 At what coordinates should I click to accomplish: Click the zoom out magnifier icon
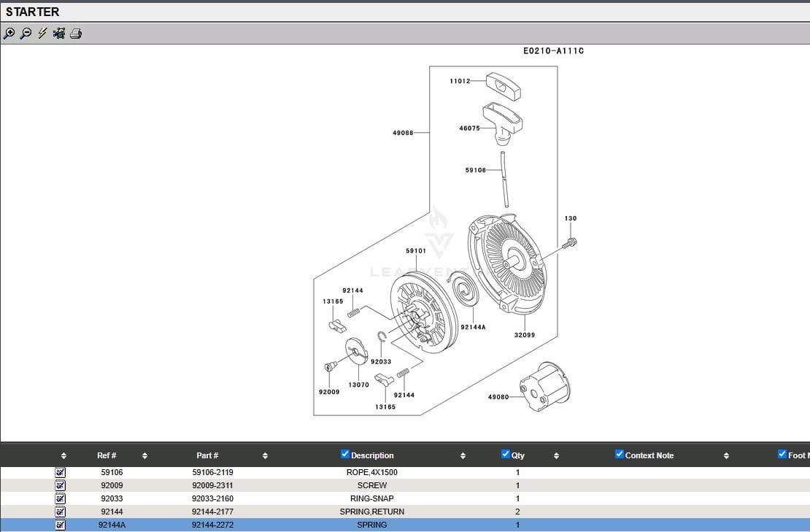click(x=26, y=34)
